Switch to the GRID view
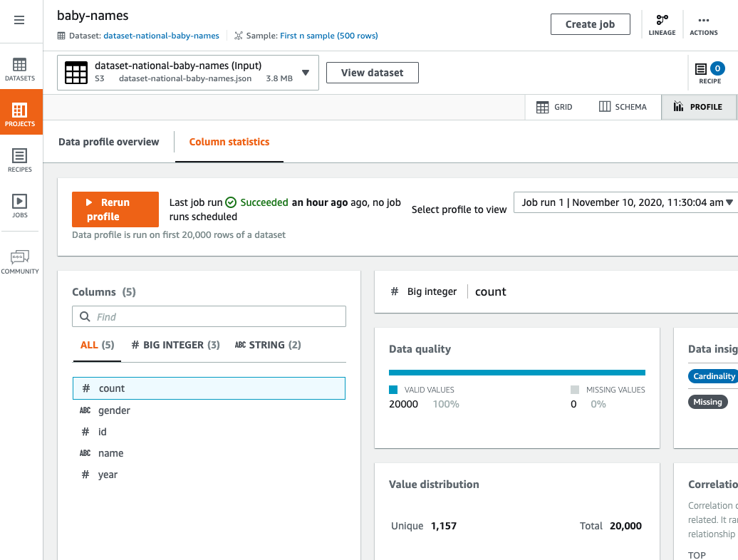 tap(555, 106)
